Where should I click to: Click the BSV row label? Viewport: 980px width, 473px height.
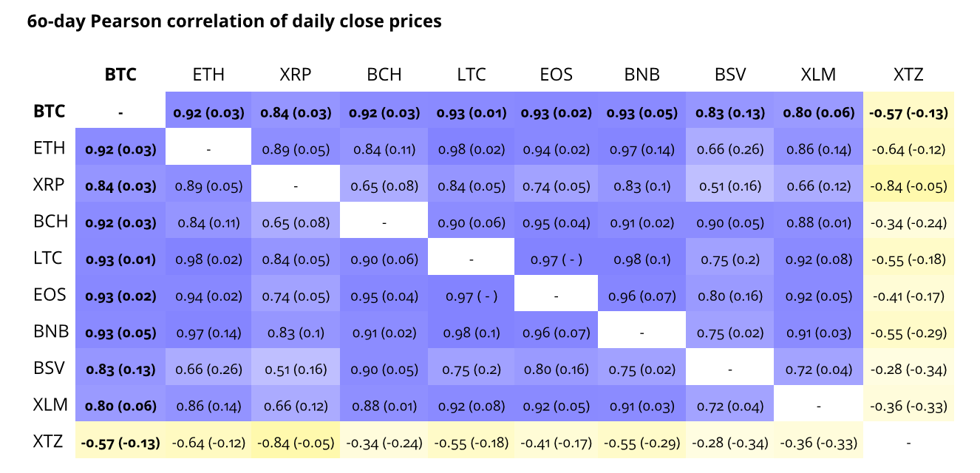[x=50, y=369]
